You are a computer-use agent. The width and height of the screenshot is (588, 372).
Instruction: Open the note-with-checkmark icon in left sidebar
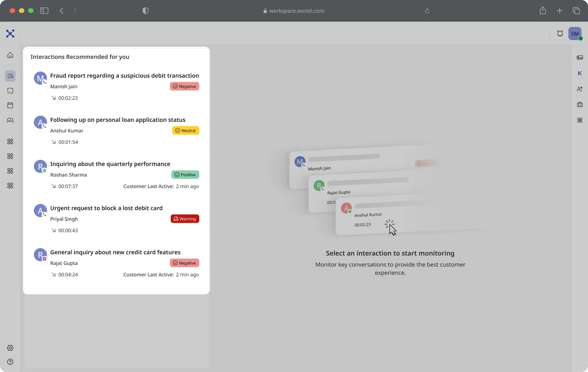click(x=10, y=91)
